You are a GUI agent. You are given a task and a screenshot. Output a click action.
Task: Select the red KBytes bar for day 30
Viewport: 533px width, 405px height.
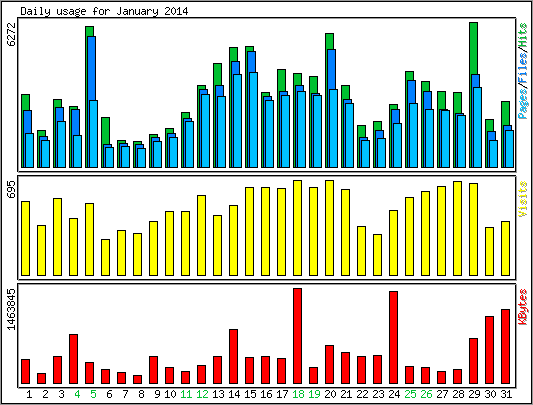coord(489,350)
